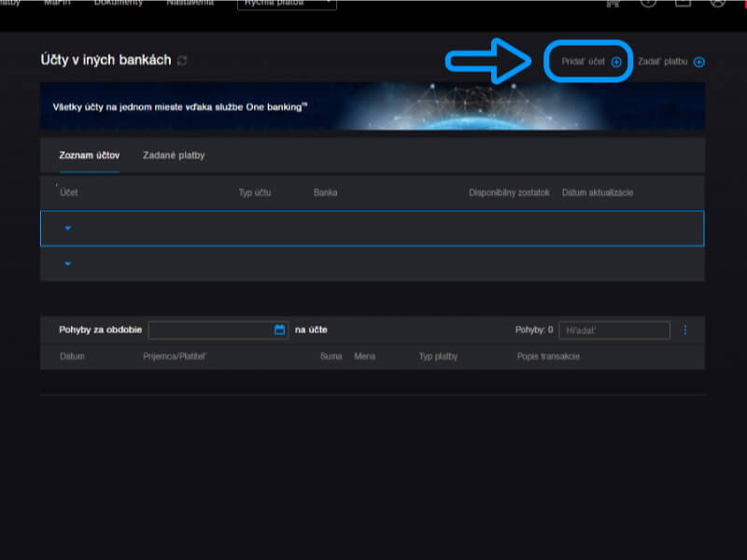Click the Zadať platbu link
The height and width of the screenshot is (560, 747).
coord(662,62)
